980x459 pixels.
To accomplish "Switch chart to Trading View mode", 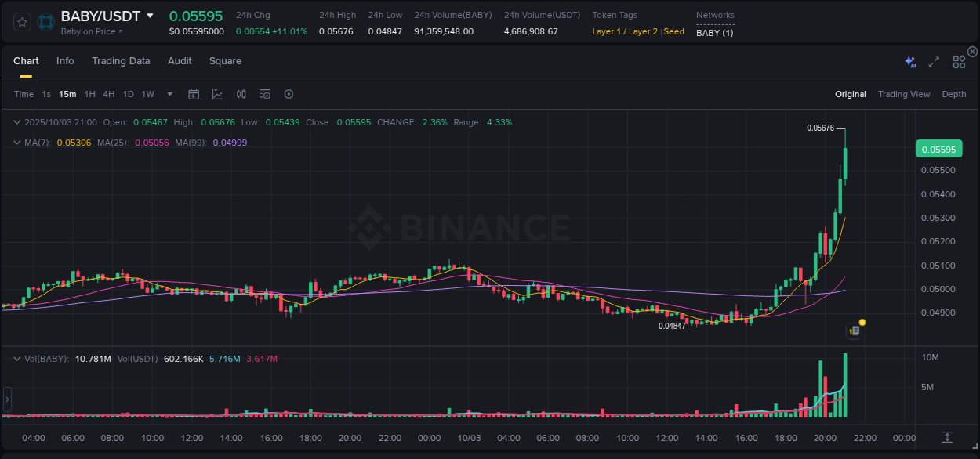I will (x=904, y=94).
